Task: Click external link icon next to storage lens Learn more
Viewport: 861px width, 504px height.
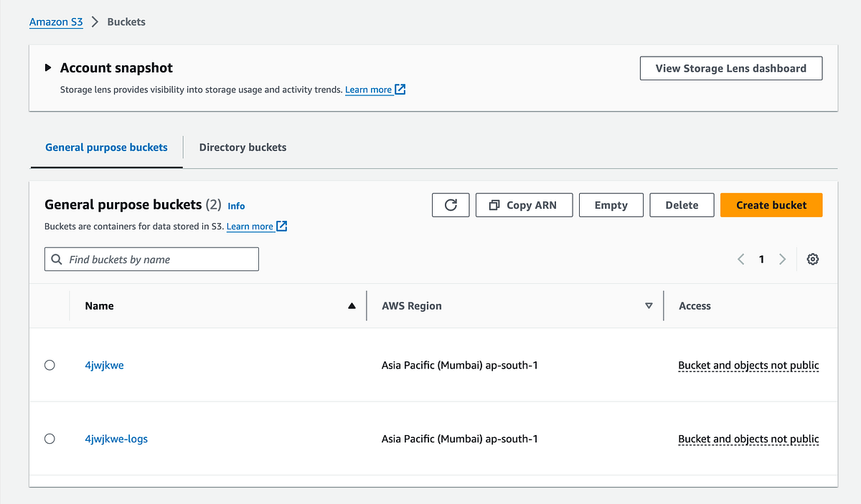Action: coord(399,89)
